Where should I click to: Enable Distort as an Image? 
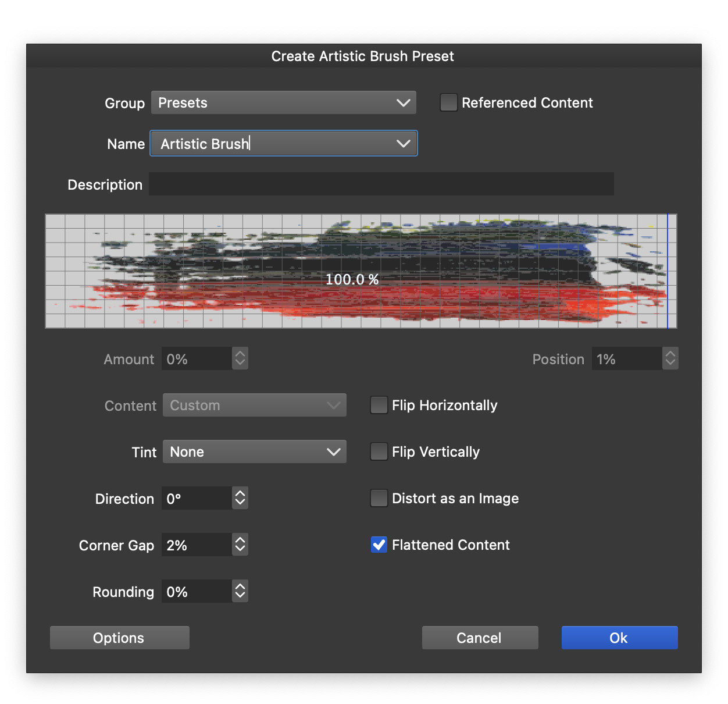(379, 499)
